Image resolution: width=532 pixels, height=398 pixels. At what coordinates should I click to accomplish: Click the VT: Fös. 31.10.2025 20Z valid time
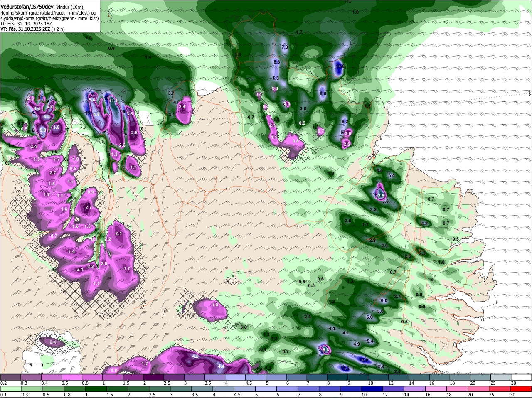[x=25, y=29]
